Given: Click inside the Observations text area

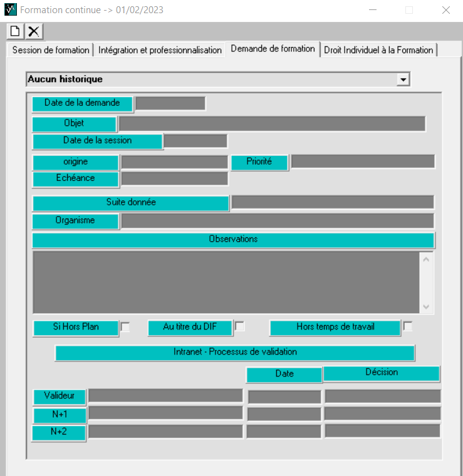Looking at the screenshot, I should pos(226,282).
